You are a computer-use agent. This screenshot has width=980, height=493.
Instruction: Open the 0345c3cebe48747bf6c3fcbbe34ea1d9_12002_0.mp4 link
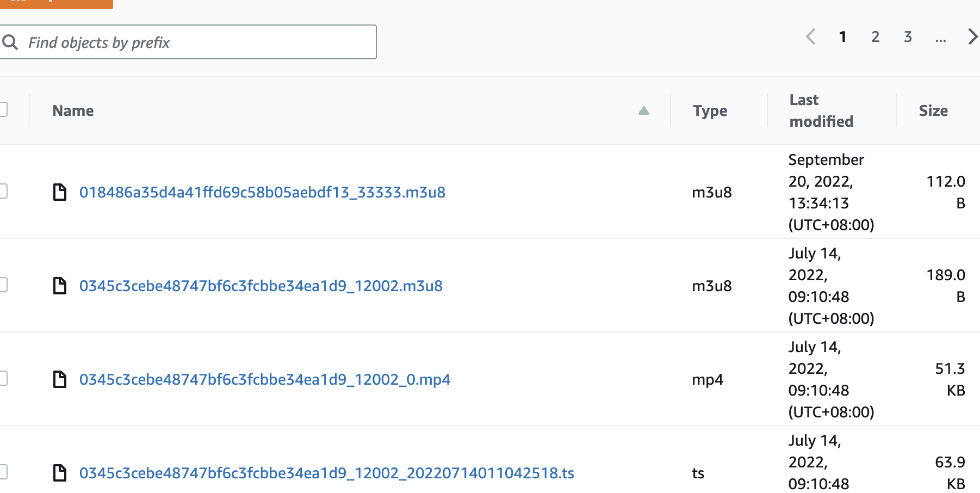tap(264, 380)
